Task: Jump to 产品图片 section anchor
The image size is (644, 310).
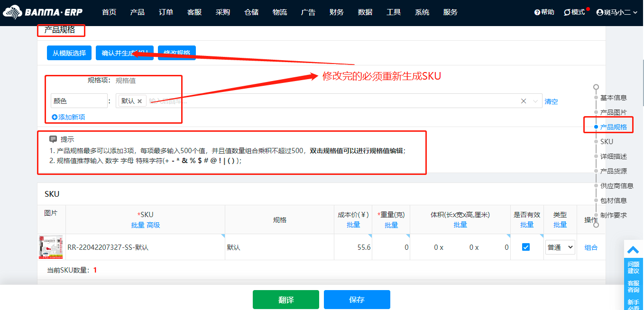Action: (x=614, y=112)
